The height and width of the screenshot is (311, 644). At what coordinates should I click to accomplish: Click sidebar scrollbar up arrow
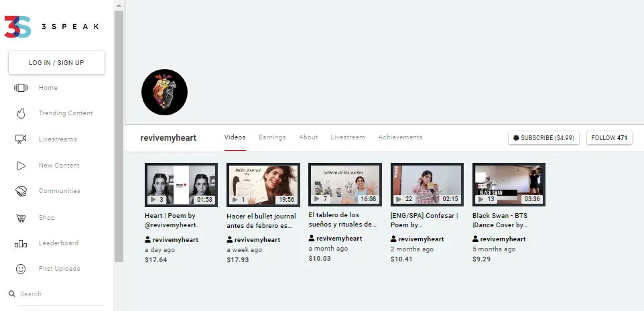(x=119, y=5)
